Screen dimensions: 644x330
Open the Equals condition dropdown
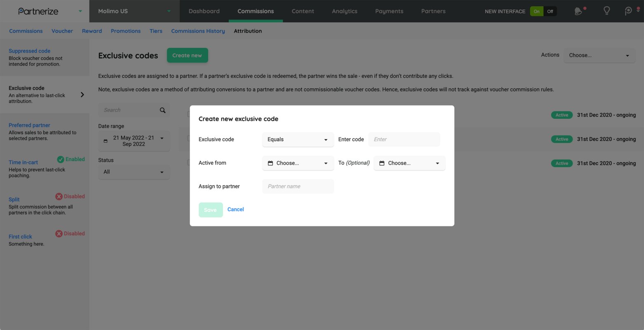(x=298, y=139)
